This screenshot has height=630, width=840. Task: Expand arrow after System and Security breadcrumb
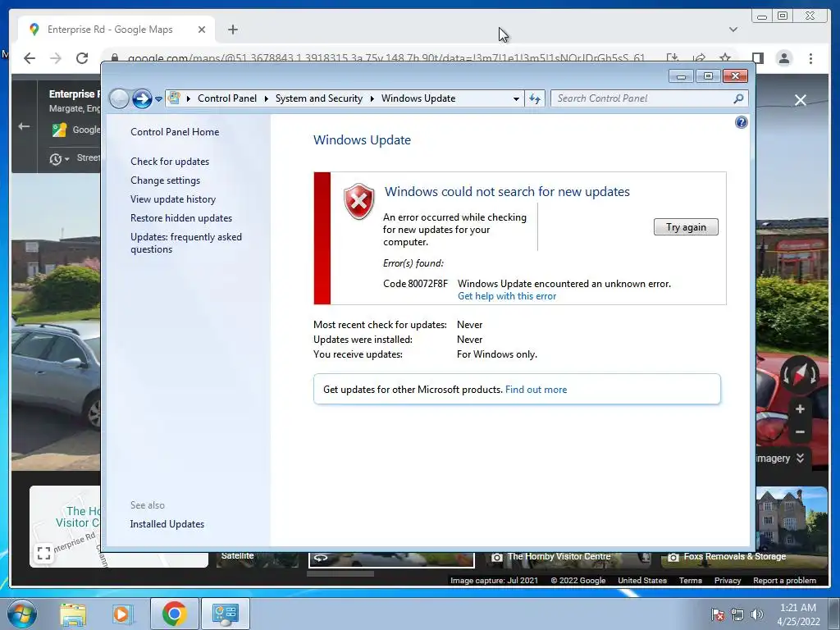[x=372, y=98]
